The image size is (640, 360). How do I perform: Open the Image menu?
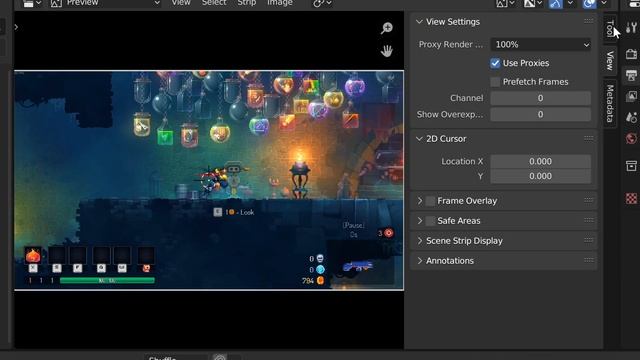(280, 3)
